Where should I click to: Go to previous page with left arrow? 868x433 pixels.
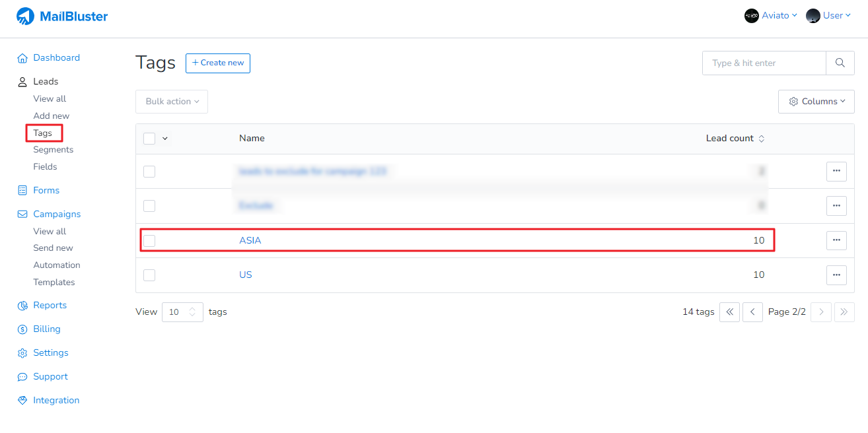[x=752, y=312]
